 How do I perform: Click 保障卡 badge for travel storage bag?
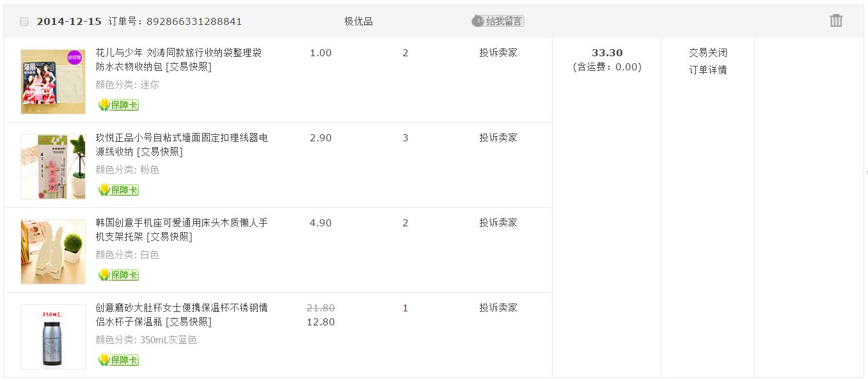click(118, 105)
